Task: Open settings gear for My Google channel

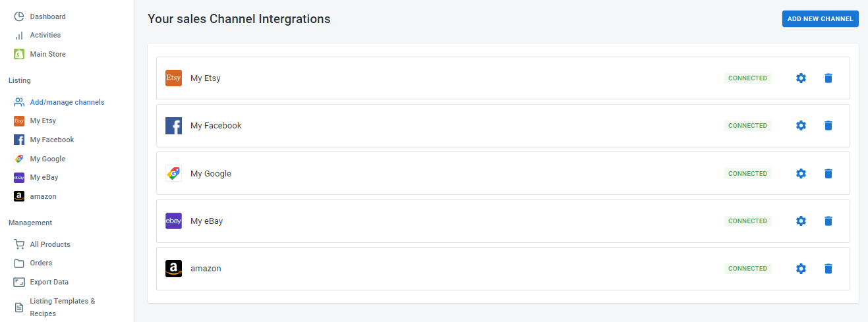Action: (801, 174)
